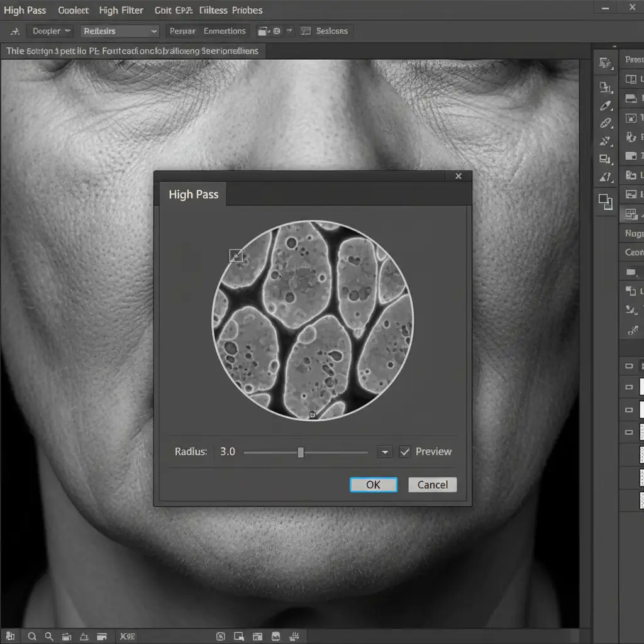This screenshot has width=644, height=644.
Task: Open the dropdown arrow beside the Radius slider
Action: [x=384, y=452]
